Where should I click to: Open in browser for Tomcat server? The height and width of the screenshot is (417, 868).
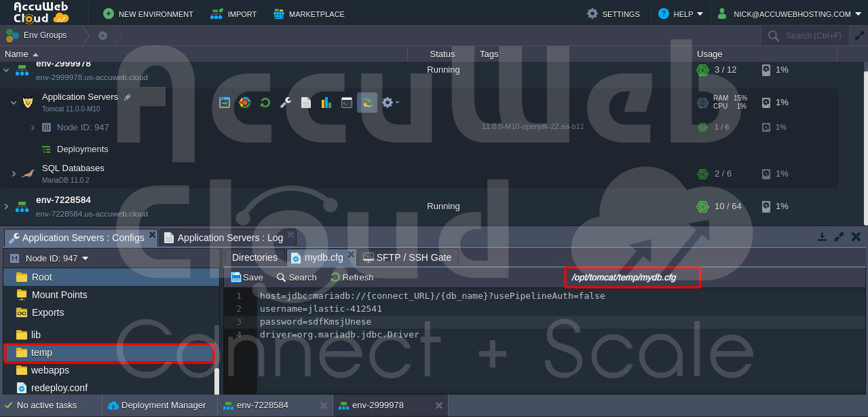point(225,103)
